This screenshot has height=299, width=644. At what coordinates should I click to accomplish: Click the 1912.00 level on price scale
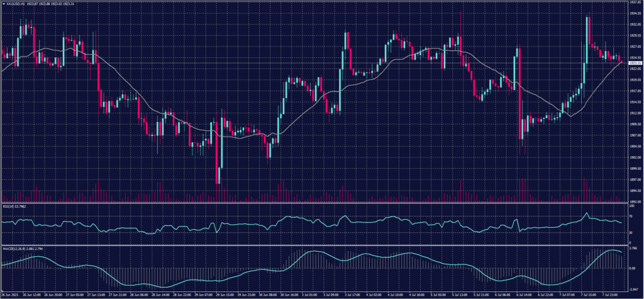(634, 113)
